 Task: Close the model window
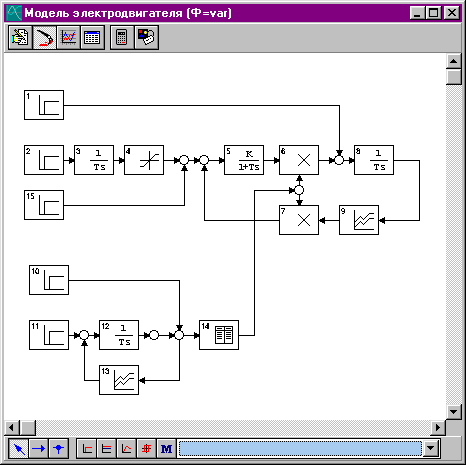click(x=452, y=13)
